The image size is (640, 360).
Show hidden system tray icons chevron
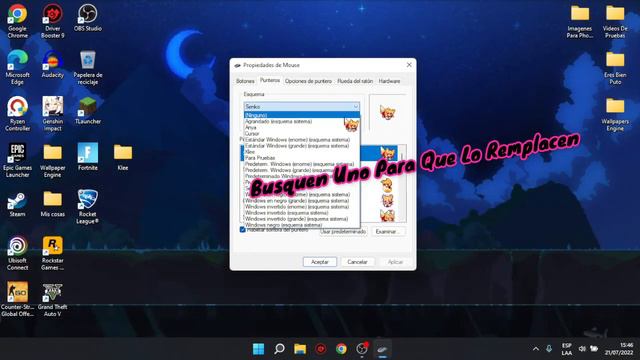point(536,349)
